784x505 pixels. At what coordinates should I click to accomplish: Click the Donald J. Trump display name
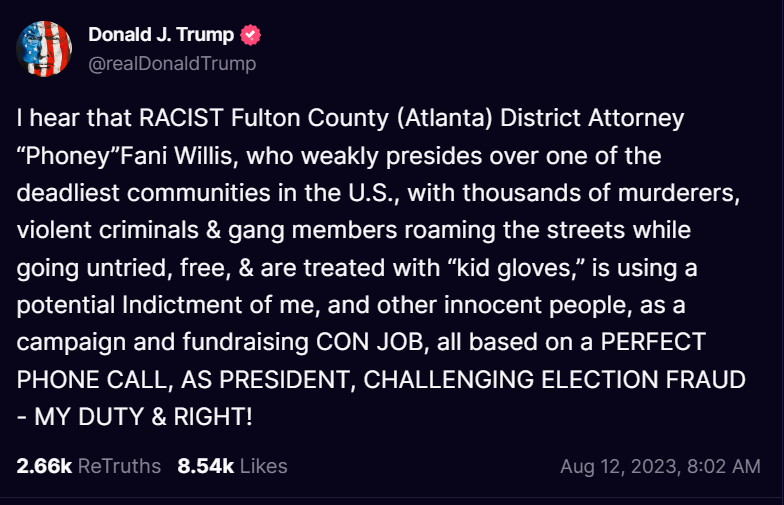[x=161, y=35]
